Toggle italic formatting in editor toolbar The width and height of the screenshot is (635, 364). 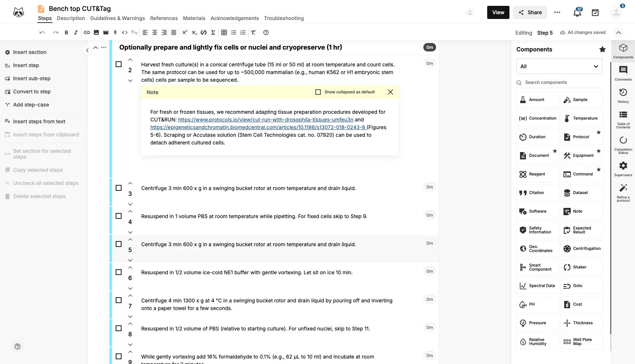[76, 32]
